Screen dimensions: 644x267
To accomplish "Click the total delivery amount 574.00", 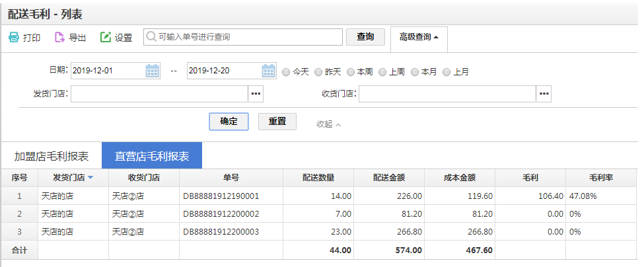I will tap(409, 250).
